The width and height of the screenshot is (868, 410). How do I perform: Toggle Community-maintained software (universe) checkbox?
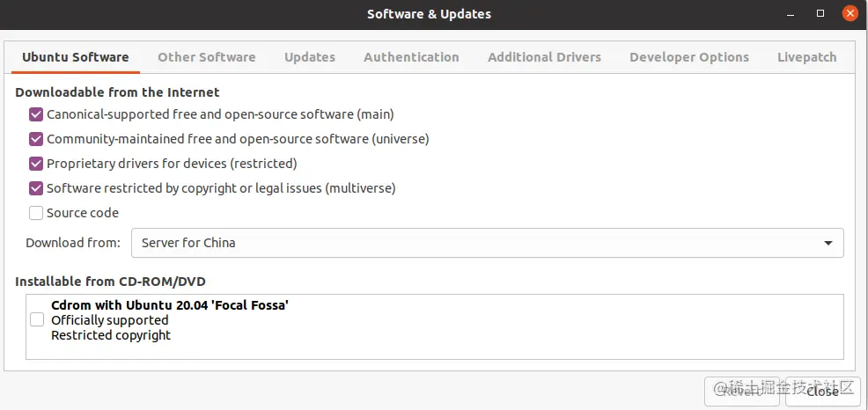(x=36, y=139)
